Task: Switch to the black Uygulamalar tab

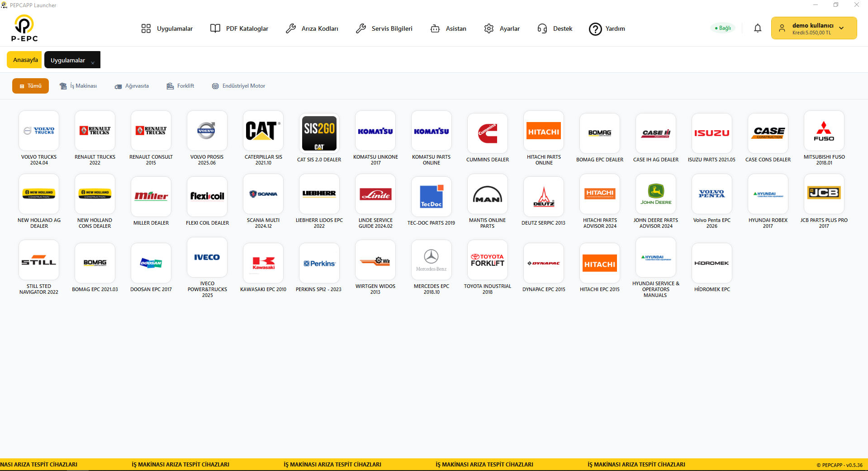Action: (x=72, y=60)
